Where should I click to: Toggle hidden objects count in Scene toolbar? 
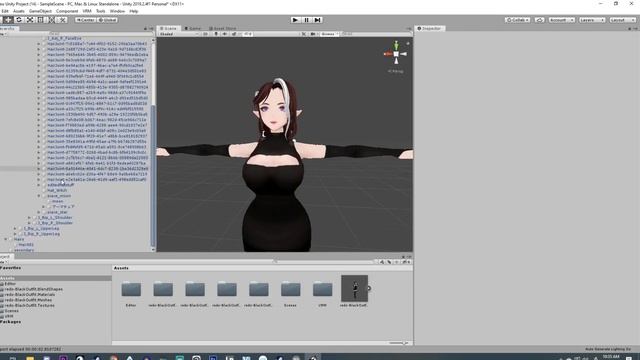point(248,34)
